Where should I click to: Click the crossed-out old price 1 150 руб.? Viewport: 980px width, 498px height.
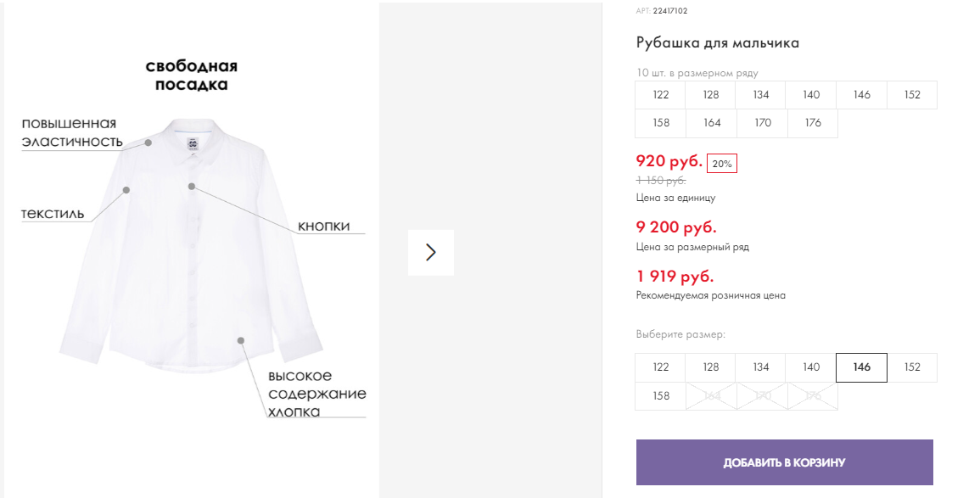click(661, 181)
